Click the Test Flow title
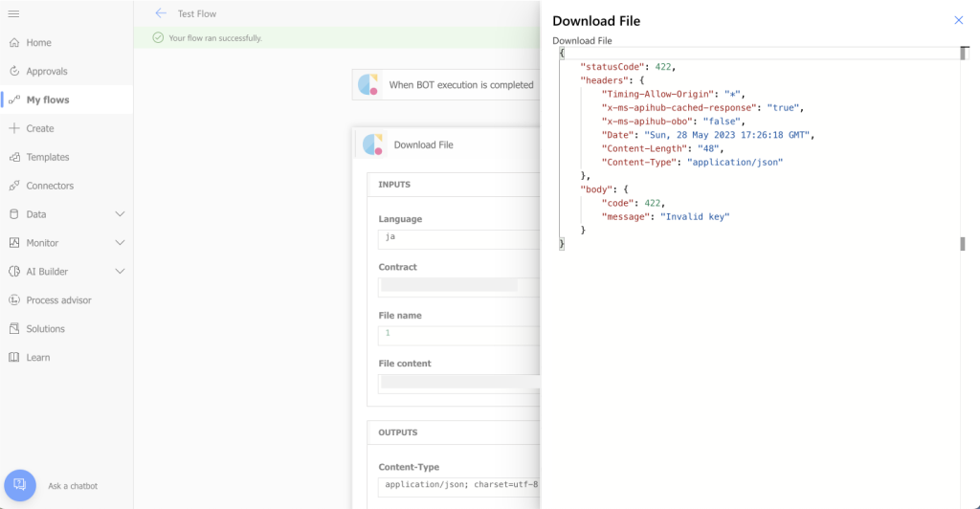980x509 pixels. pyautogui.click(x=197, y=13)
